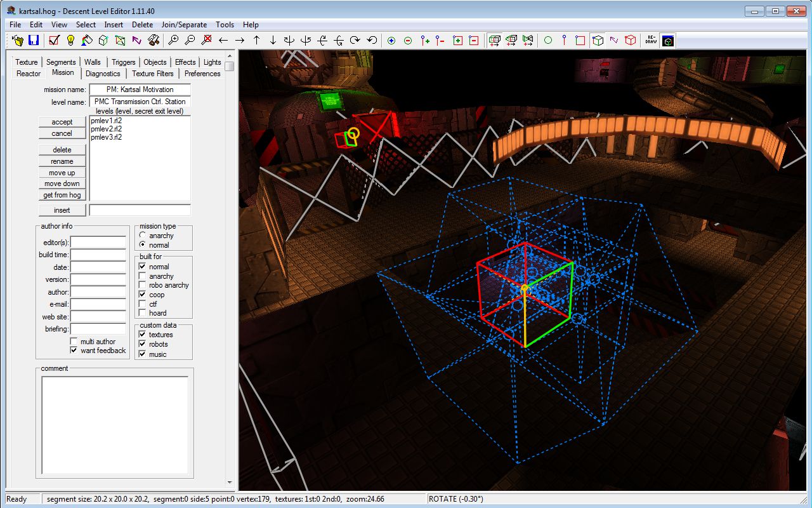Select pmlev1.rl2 in the levels list
The width and height of the screenshot is (812, 508).
coord(107,120)
